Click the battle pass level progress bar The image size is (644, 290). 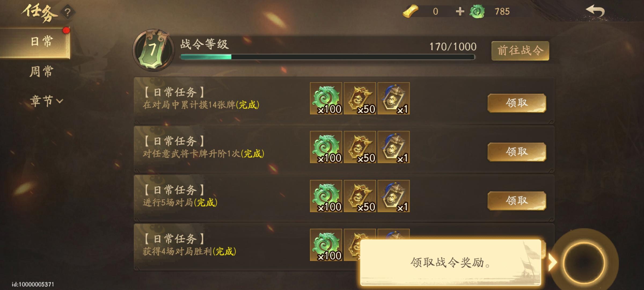(328, 57)
